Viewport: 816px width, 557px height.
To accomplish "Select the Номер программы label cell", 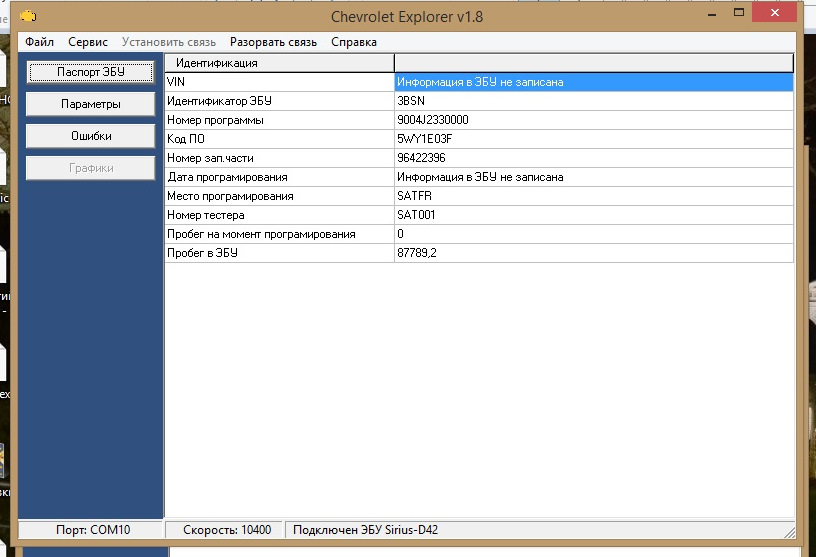I will (x=280, y=120).
